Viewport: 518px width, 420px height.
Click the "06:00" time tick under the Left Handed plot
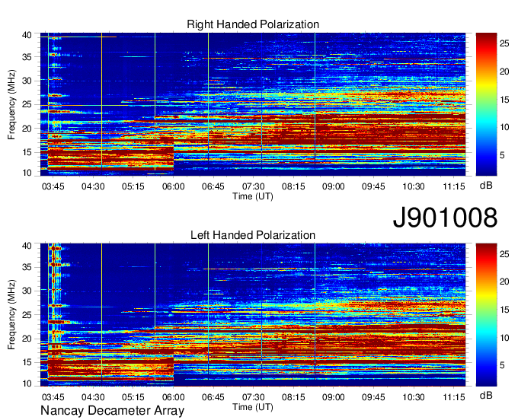coord(173,397)
